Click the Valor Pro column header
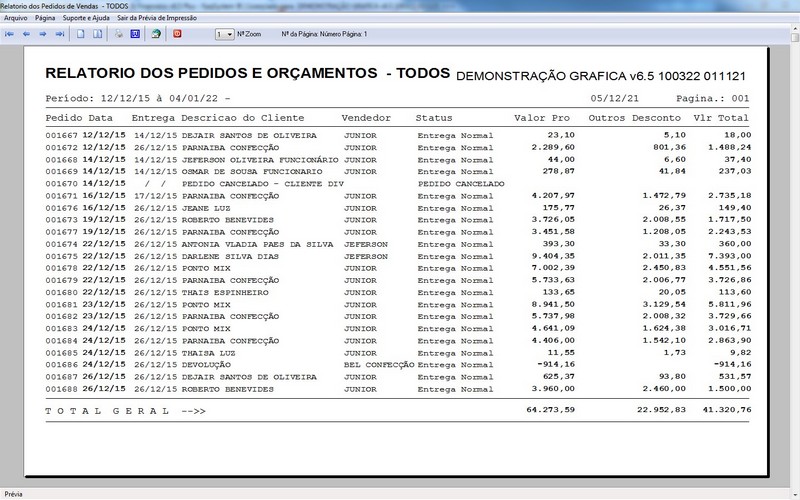Screen dimensions: 800x500 pyautogui.click(x=542, y=118)
